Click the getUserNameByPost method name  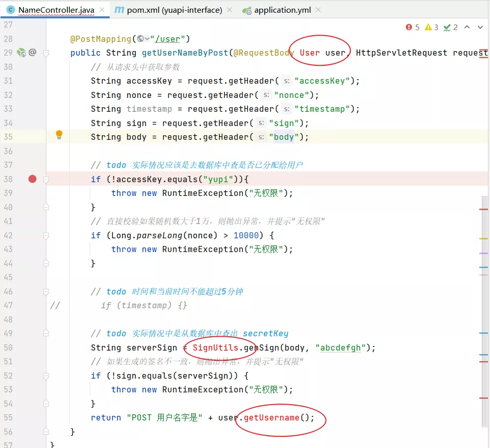pos(185,53)
